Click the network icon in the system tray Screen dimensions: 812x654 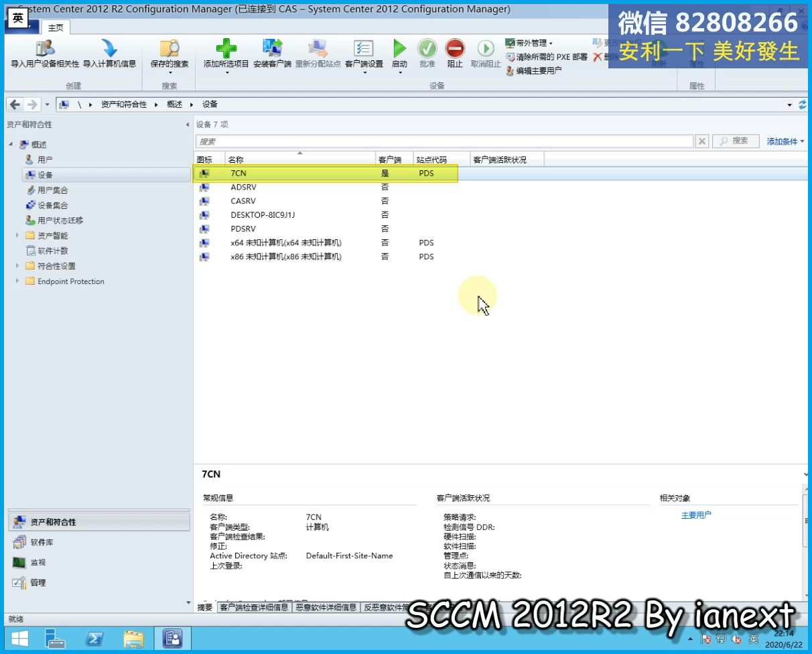(721, 639)
